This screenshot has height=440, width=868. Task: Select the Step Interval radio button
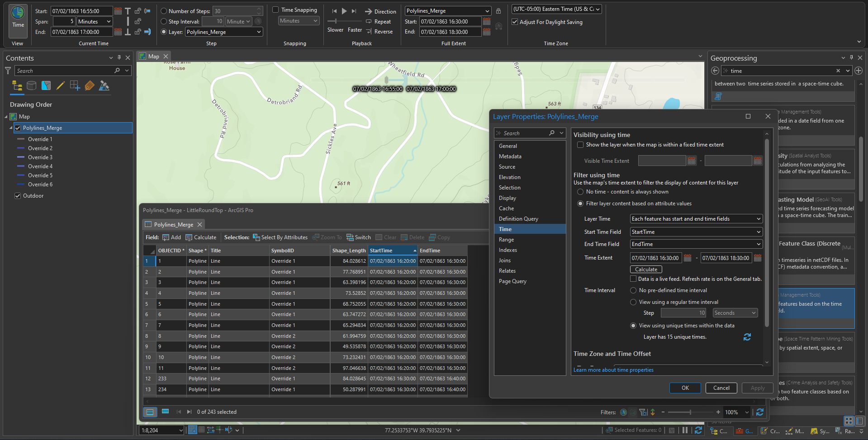coord(163,21)
